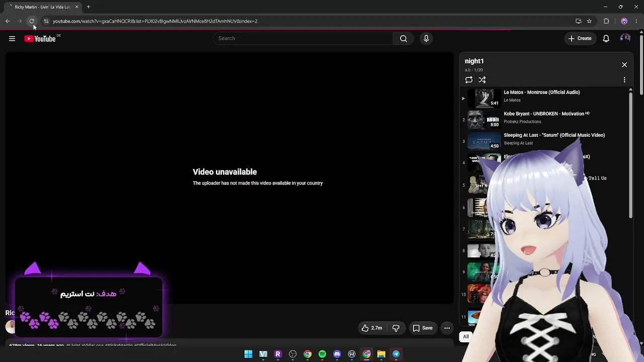Open the YouTube notifications bell
The image size is (644, 362).
(606, 39)
